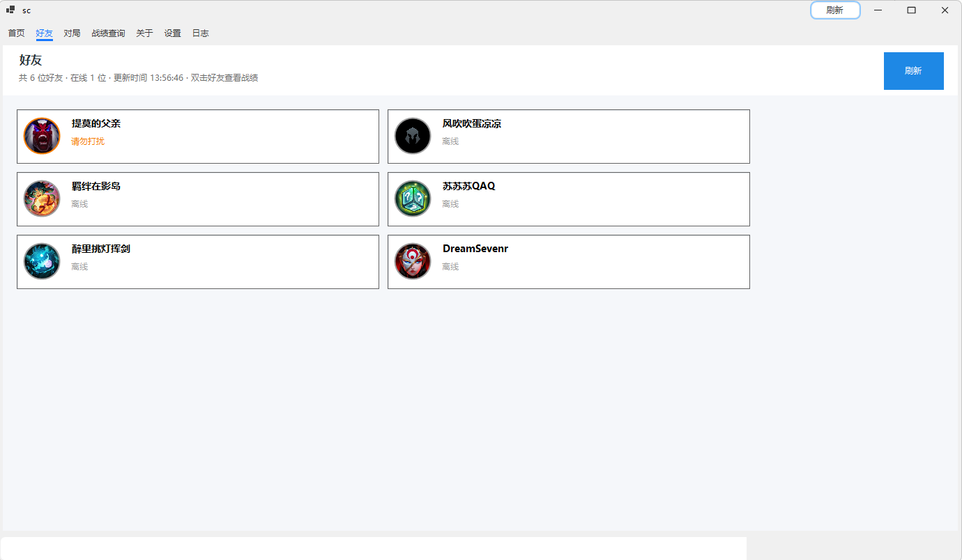Switch to the 对局 tab
962x560 pixels.
[x=72, y=33]
